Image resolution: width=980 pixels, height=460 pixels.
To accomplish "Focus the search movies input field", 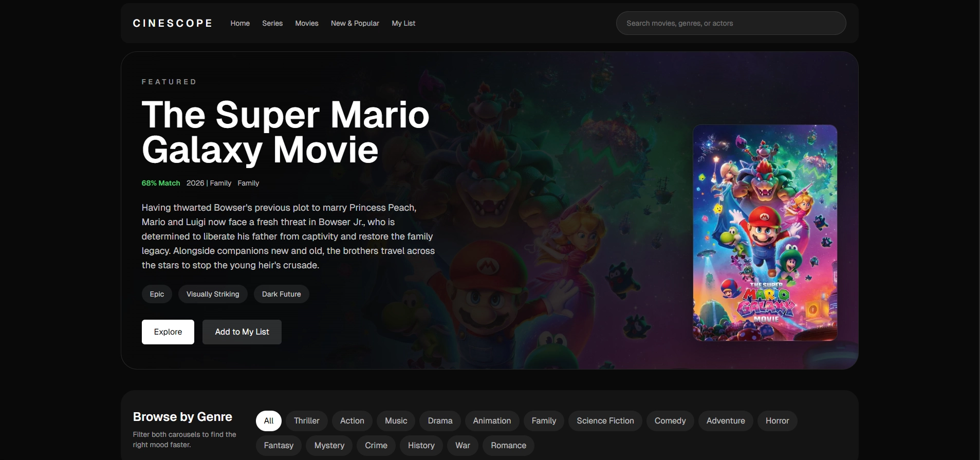I will (x=731, y=23).
